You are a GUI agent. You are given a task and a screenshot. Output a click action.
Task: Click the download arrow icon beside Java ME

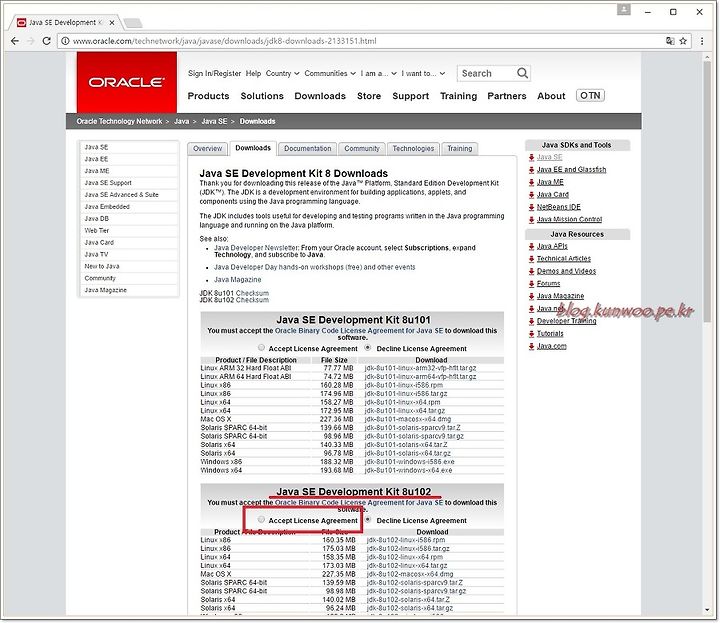tap(531, 182)
